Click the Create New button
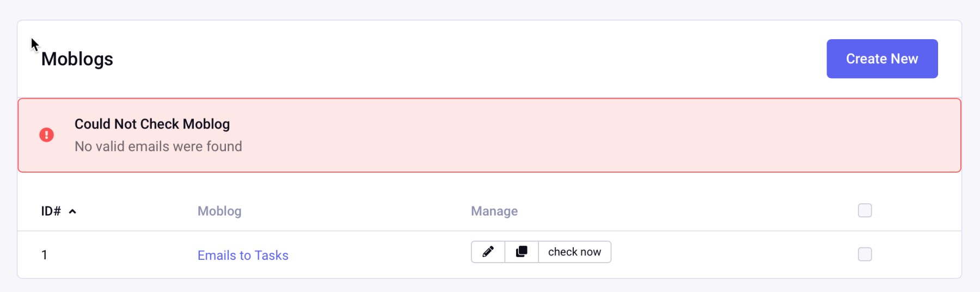 point(881,59)
